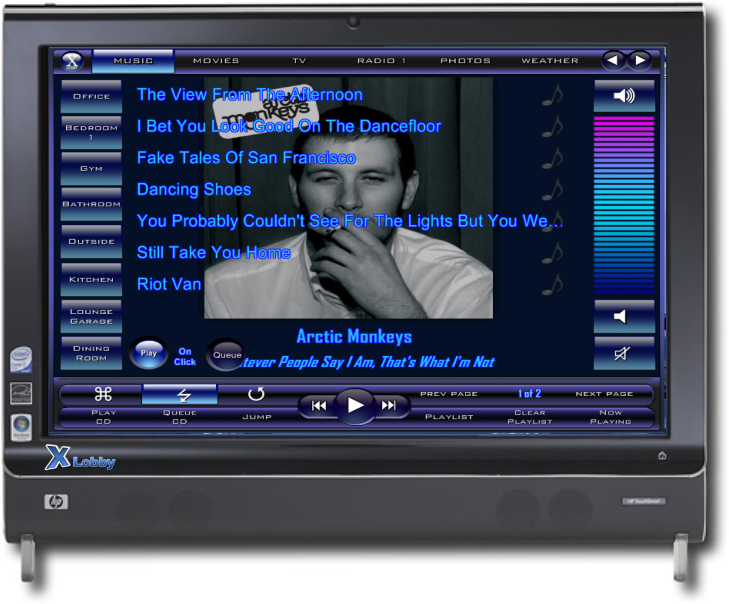This screenshot has width=729, height=604.
Task: Click the Arctic Monkeys album cover
Action: [x=348, y=198]
